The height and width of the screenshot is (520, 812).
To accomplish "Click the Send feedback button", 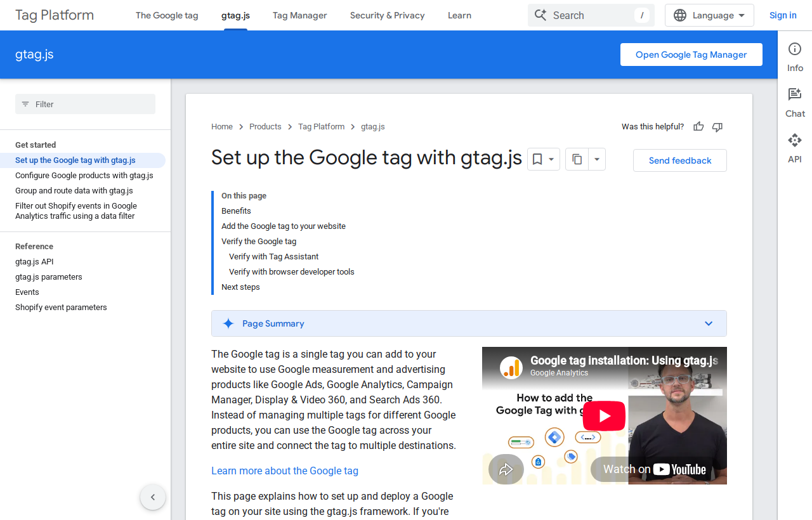I will pyautogui.click(x=680, y=160).
